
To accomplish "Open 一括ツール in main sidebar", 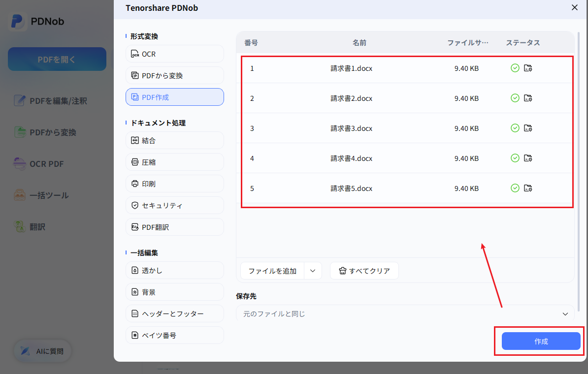I will [x=41, y=195].
